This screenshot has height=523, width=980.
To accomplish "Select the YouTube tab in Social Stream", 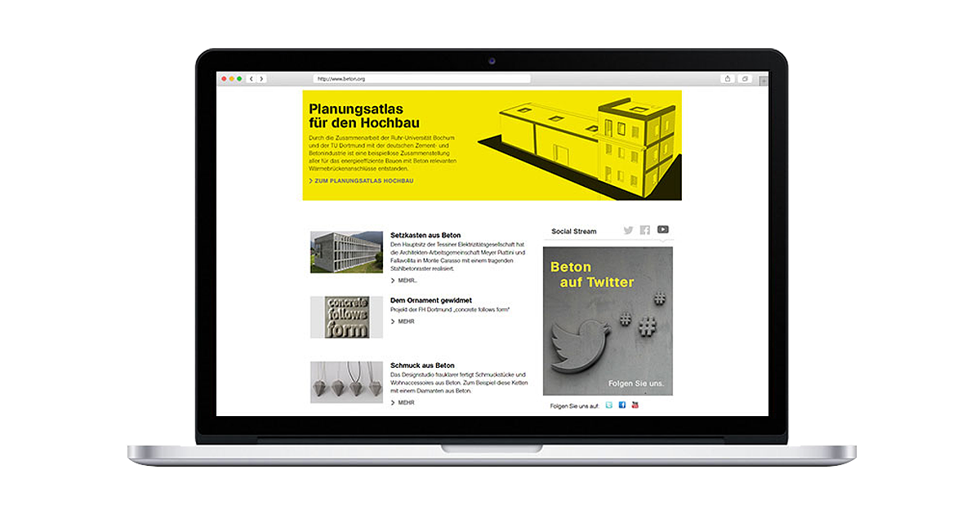I will [663, 230].
